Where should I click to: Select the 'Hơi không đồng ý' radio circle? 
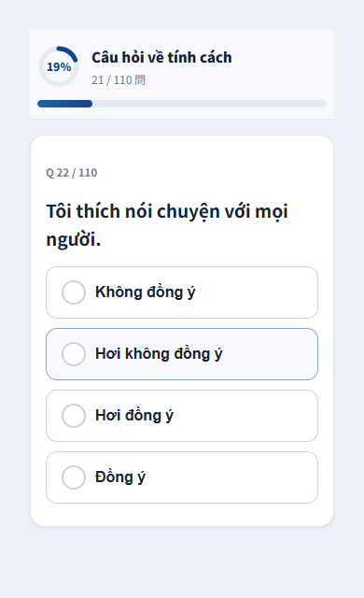click(x=74, y=354)
